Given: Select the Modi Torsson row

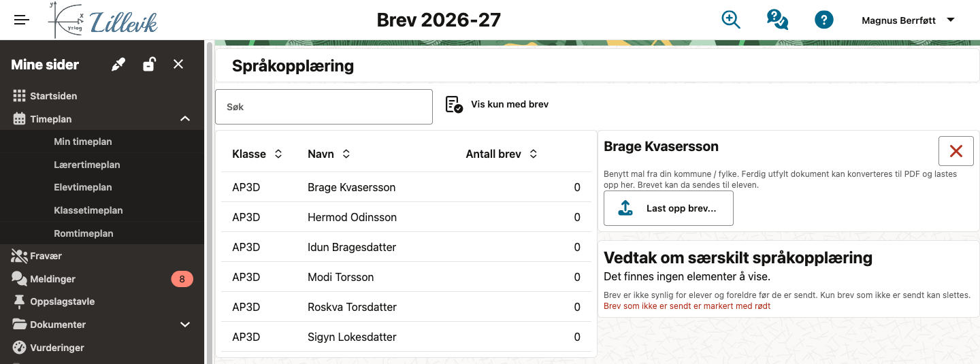Looking at the screenshot, I should coord(406,277).
